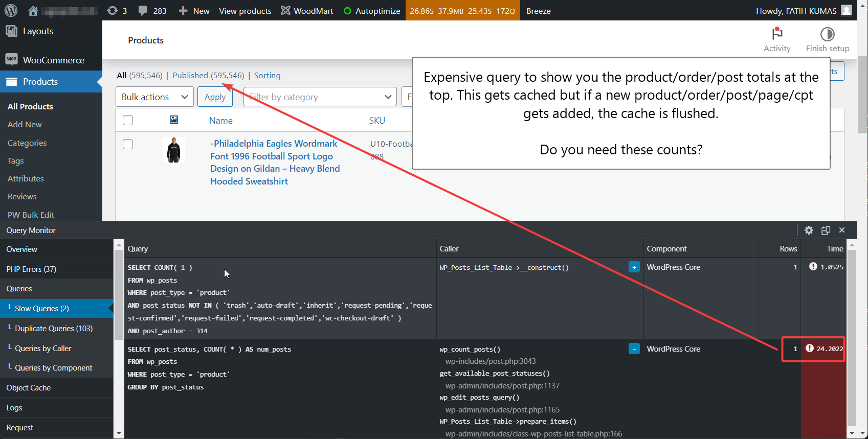
Task: Click the Layouts sidebar icon
Action: tap(11, 31)
